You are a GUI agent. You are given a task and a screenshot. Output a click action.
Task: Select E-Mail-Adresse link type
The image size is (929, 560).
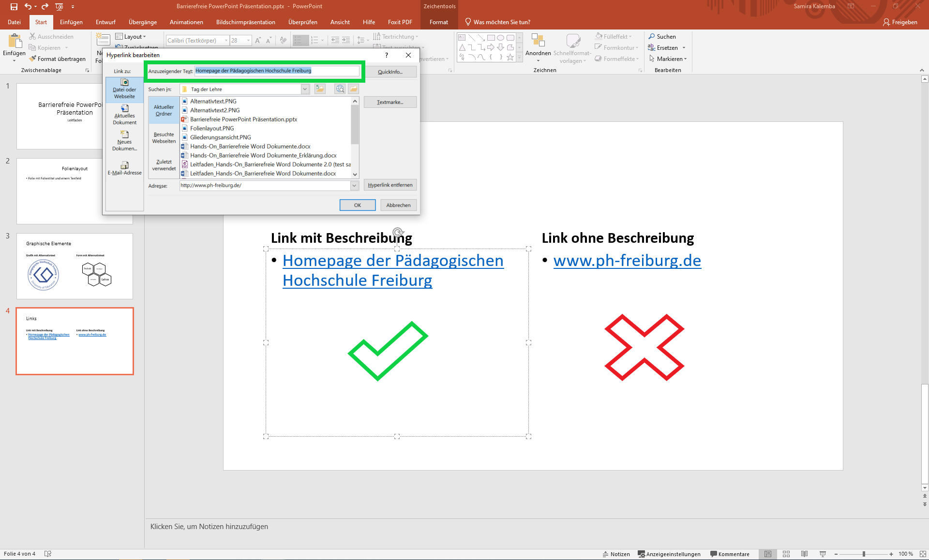point(124,169)
